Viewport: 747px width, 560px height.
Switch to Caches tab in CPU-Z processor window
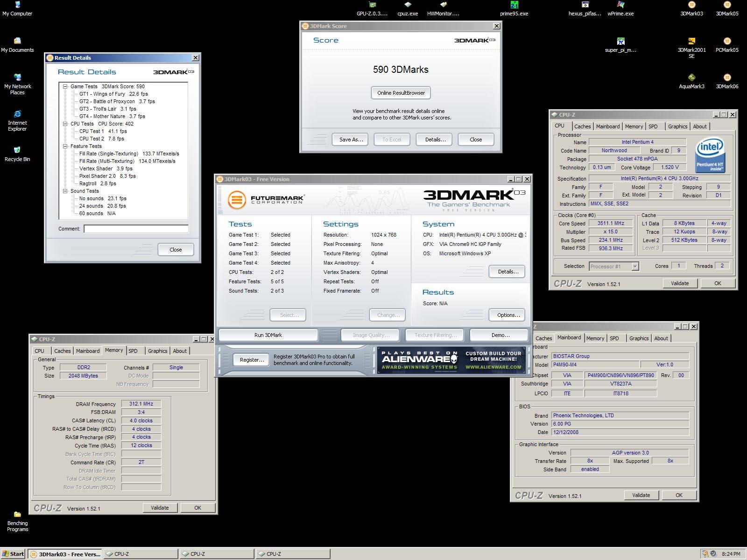582,126
